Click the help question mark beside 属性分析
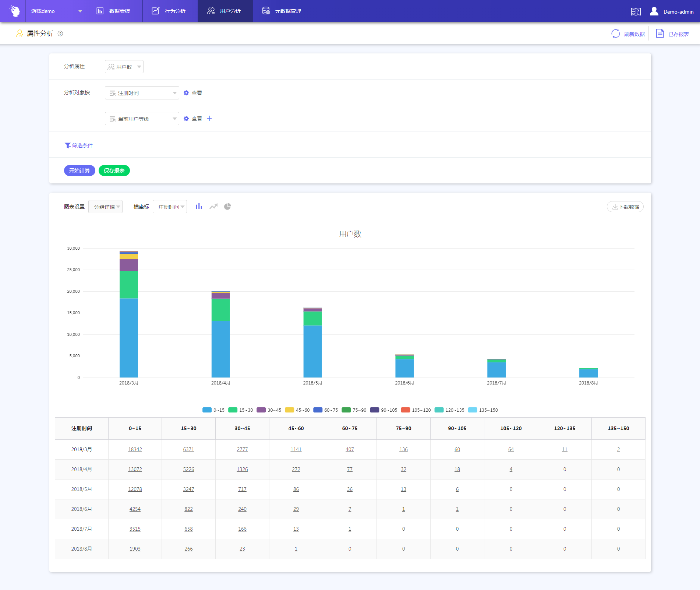 point(61,34)
